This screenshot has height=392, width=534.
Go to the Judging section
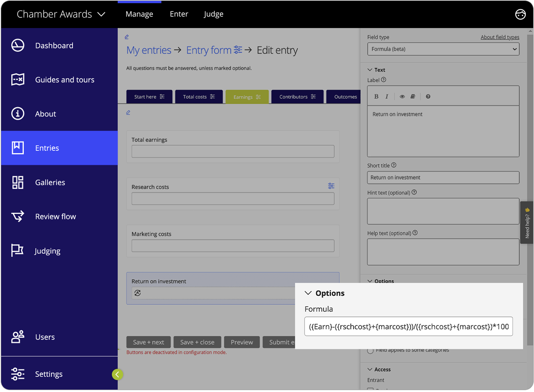click(47, 251)
